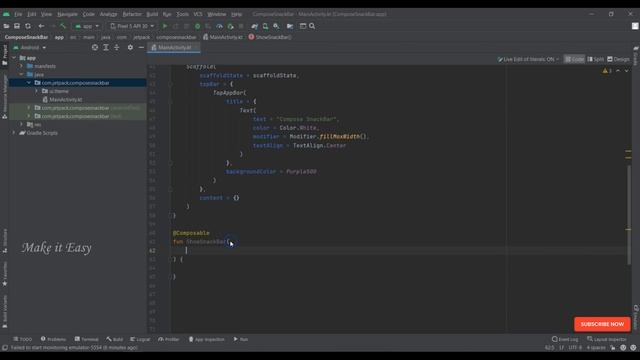Viewport: 640px width, 360px height.
Task: Click the Project side tool tab
Action: [4, 55]
